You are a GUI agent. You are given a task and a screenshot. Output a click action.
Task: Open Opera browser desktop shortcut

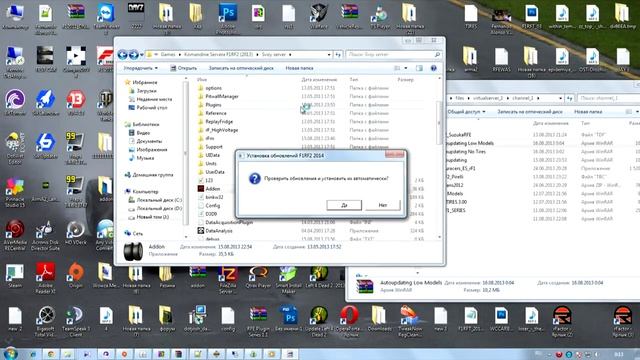pyautogui.click(x=349, y=322)
